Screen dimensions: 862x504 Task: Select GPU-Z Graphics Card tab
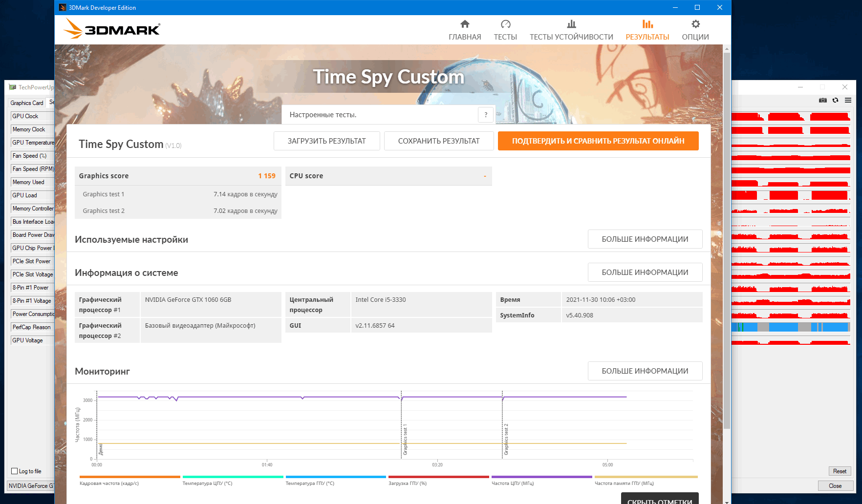click(27, 103)
